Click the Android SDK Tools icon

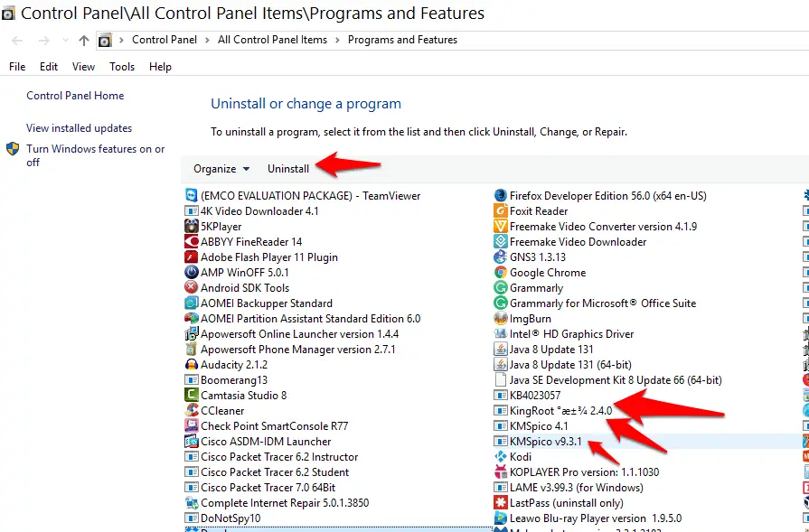point(192,287)
